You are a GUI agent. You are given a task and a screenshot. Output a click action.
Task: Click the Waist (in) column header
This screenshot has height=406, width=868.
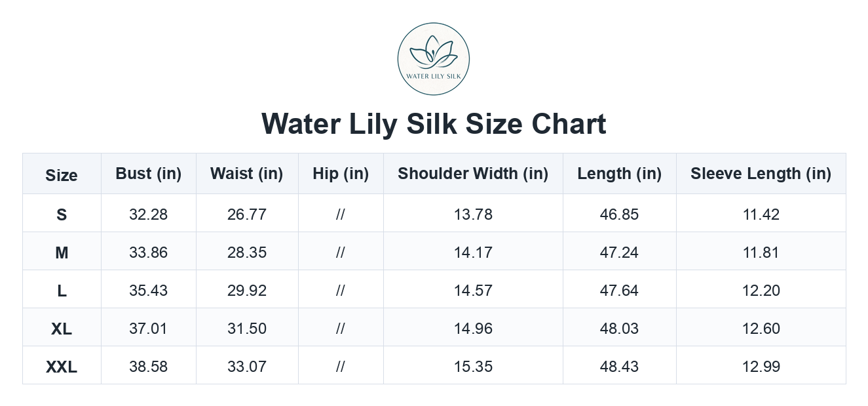[246, 174]
